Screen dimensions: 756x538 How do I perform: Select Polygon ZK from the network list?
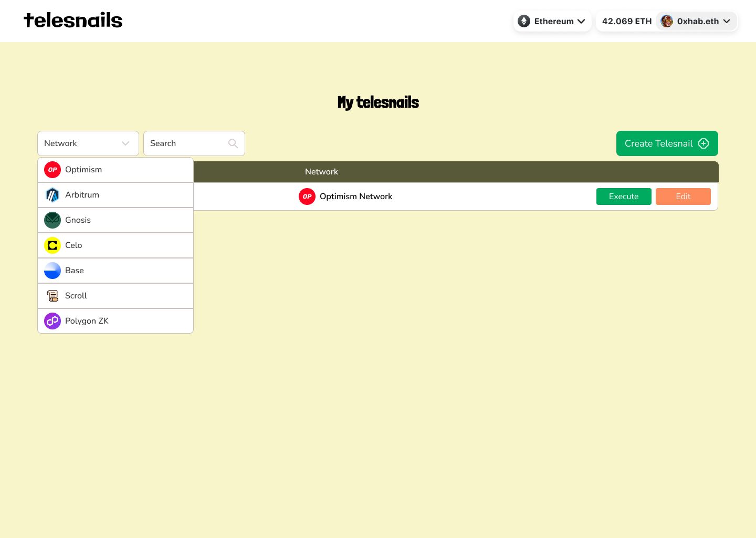click(115, 321)
